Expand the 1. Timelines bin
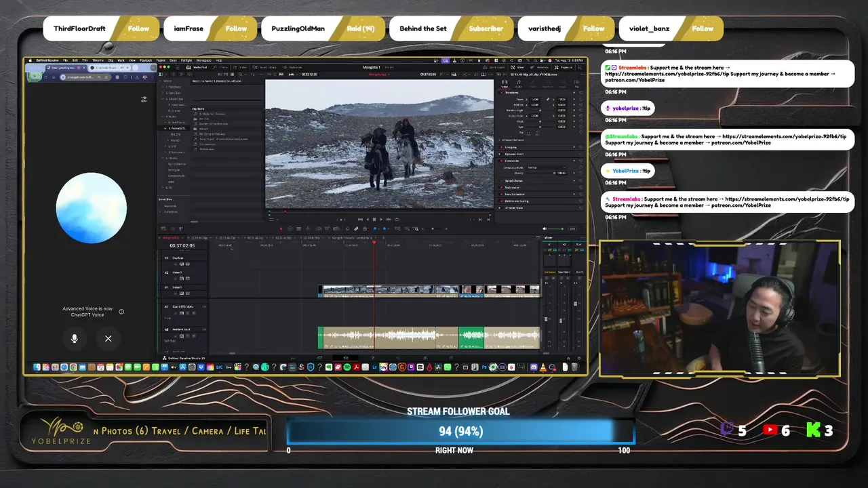Screen dimensions: 868x488 pos(163,87)
